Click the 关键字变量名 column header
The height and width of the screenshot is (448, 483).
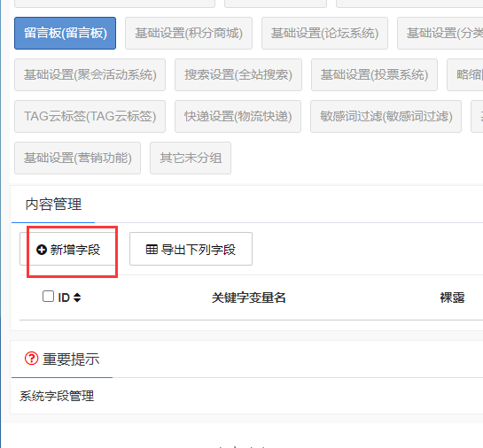tap(248, 297)
